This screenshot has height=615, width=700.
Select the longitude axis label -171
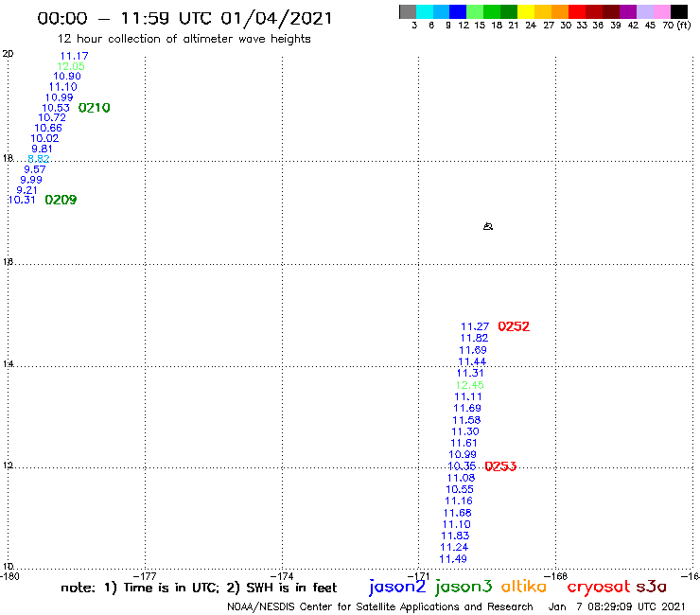click(420, 576)
